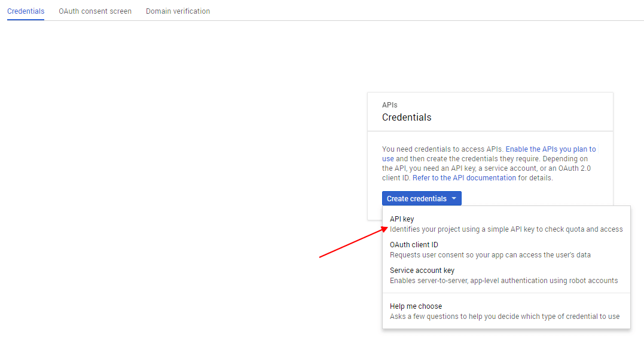644x344 pixels.
Task: Open the Help me choose option
Action: [506, 311]
